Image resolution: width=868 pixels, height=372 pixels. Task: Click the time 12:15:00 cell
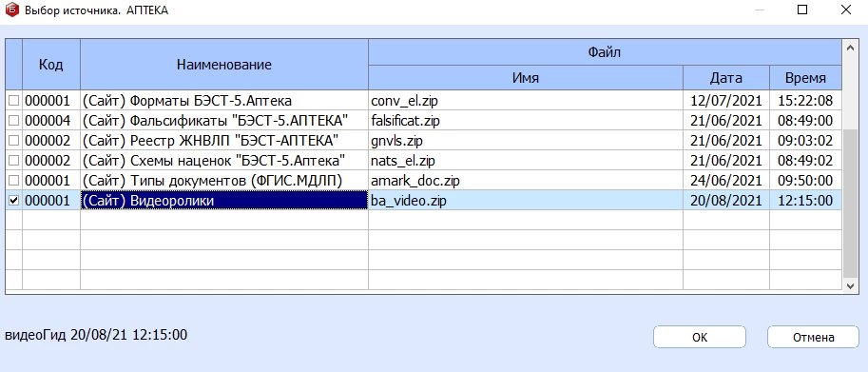[805, 201]
